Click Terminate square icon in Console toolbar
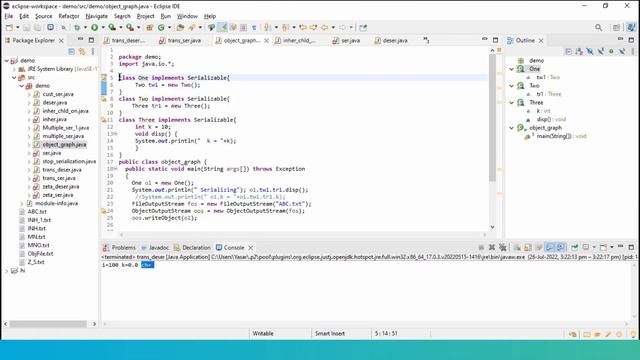Screen dimensions: 640x360 click(481, 247)
